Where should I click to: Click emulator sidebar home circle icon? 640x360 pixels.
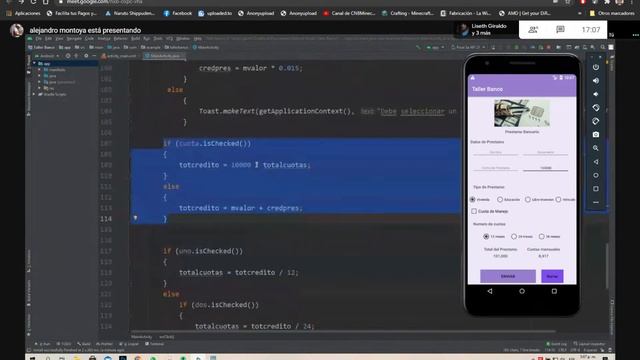[x=596, y=175]
